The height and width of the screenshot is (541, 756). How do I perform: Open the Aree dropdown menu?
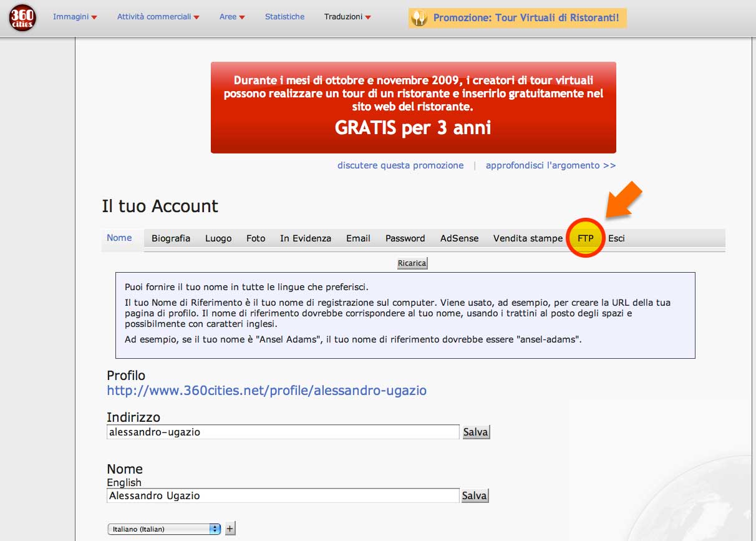232,17
